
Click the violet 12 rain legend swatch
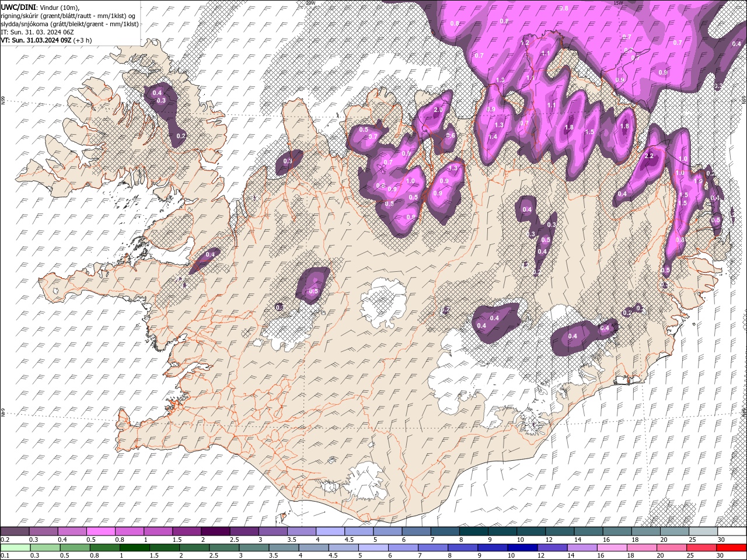551,548
